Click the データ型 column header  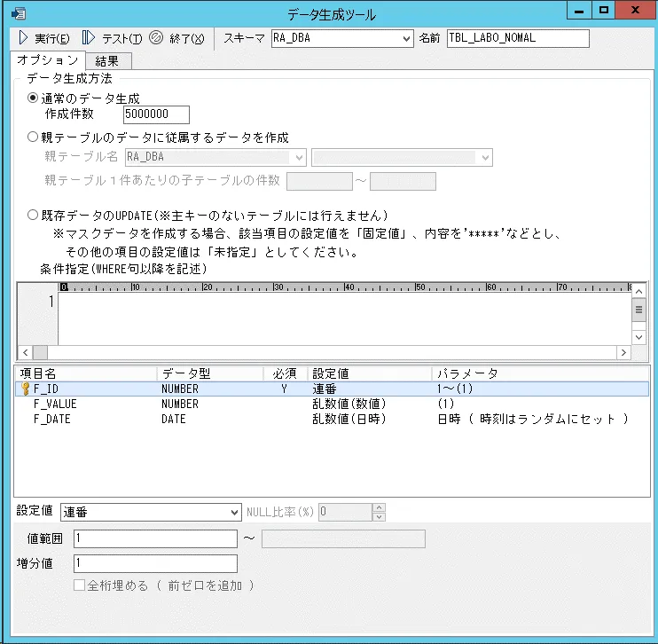click(x=210, y=373)
